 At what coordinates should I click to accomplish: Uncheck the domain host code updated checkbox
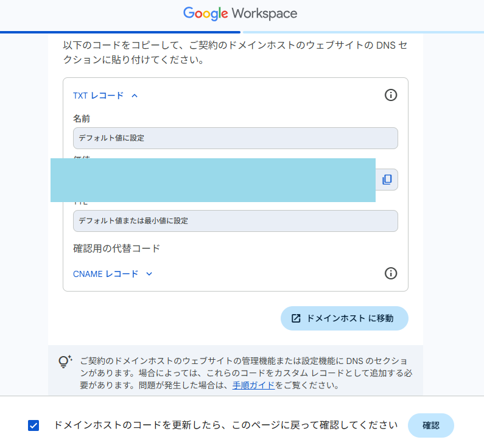click(x=33, y=425)
